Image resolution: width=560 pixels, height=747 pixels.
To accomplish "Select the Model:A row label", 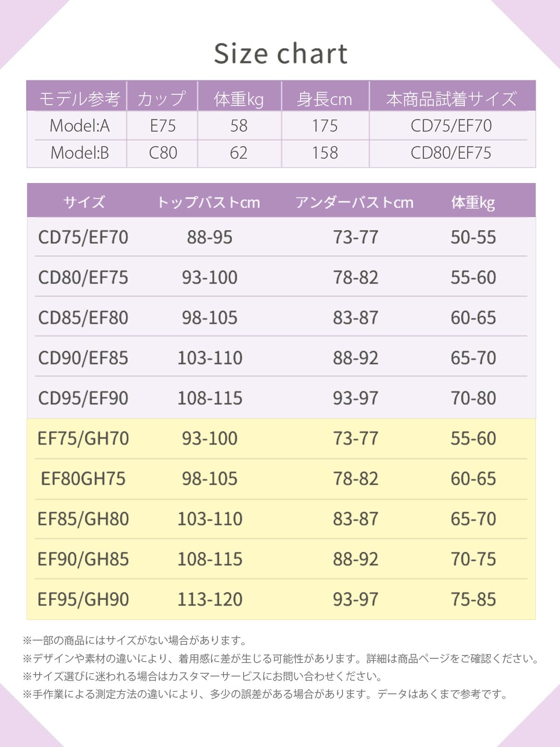I will (79, 126).
